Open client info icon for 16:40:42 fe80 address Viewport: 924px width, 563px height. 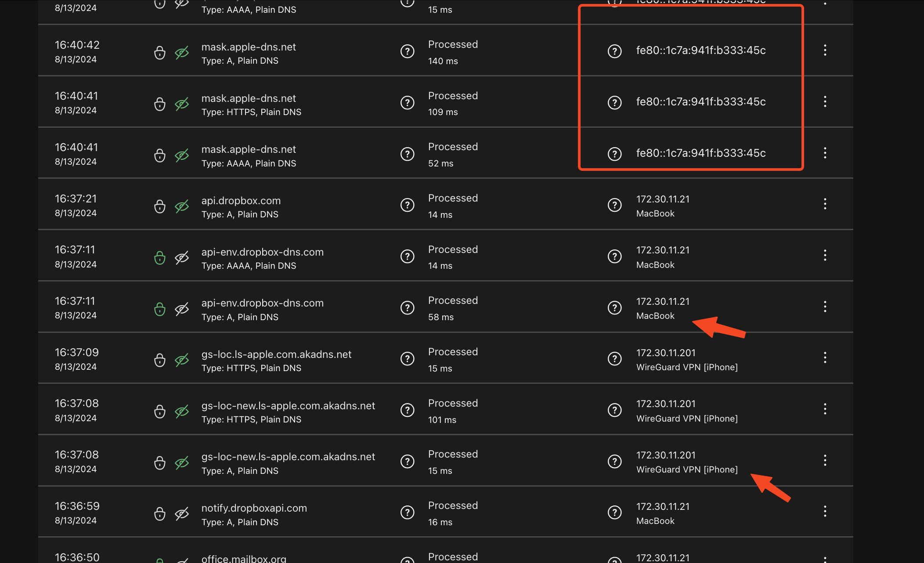coord(614,51)
